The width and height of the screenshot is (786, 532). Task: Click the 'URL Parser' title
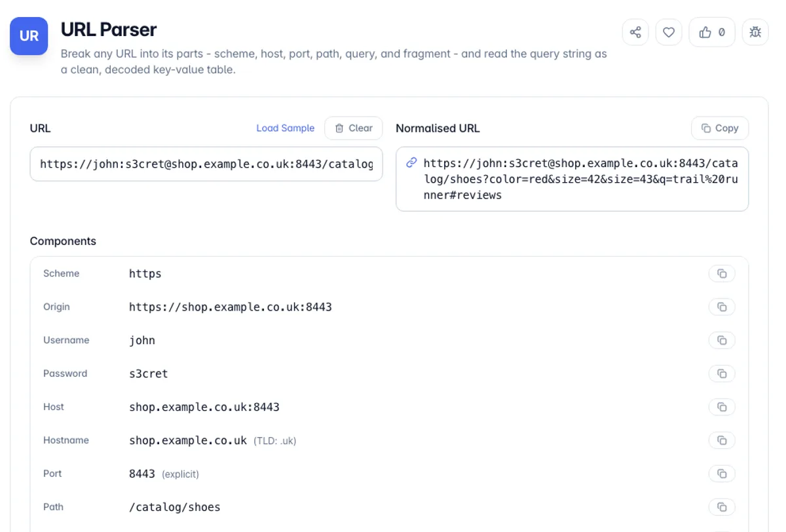pos(109,29)
